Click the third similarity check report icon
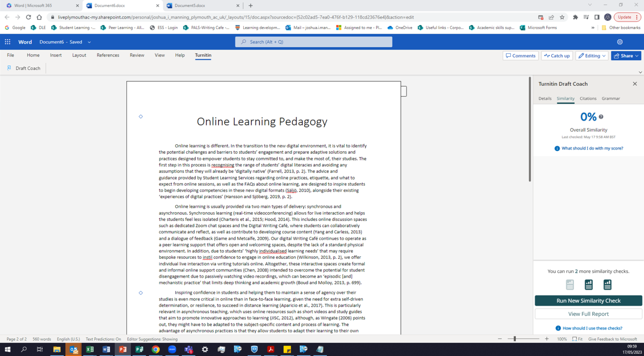The height and width of the screenshot is (356, 644). coord(607,284)
